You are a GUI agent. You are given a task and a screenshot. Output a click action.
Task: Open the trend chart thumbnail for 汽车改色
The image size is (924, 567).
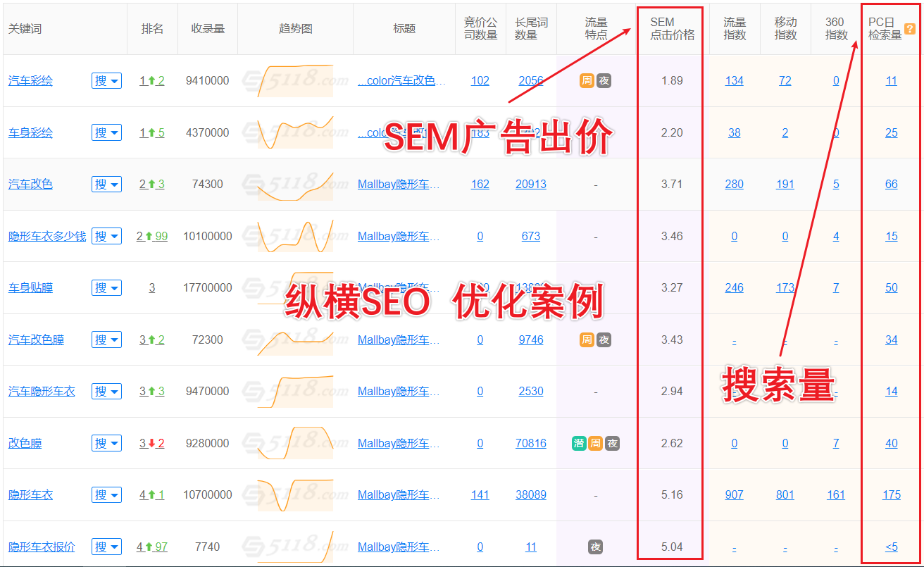tap(295, 185)
